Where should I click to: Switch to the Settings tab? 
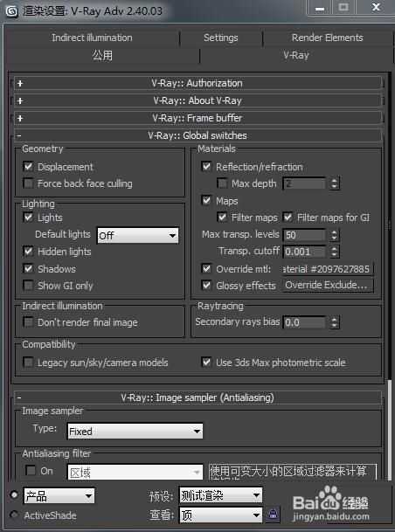[221, 38]
